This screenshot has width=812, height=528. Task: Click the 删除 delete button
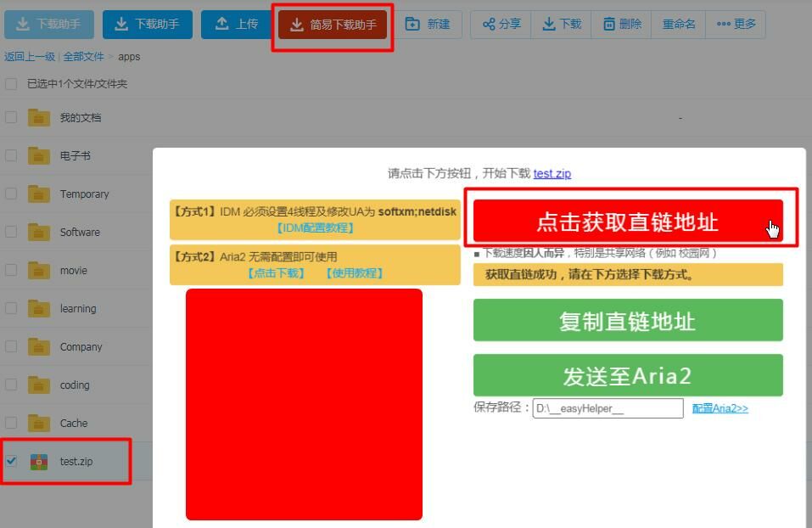(622, 25)
